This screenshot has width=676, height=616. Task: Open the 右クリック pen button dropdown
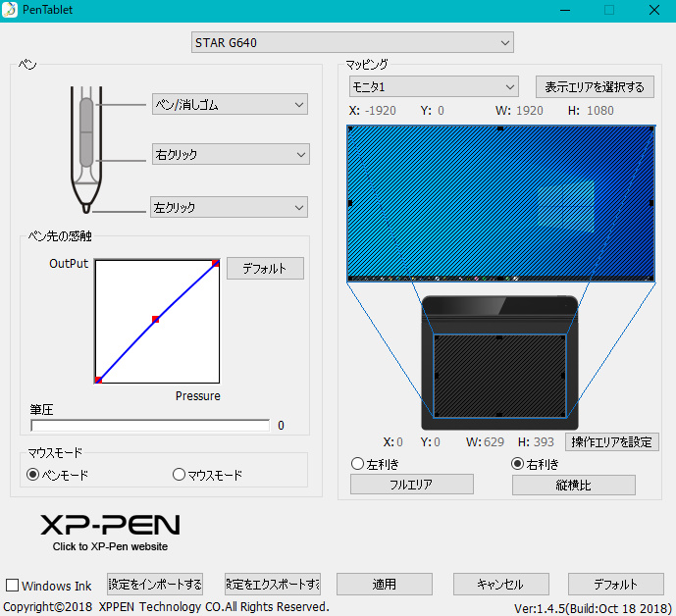(231, 154)
